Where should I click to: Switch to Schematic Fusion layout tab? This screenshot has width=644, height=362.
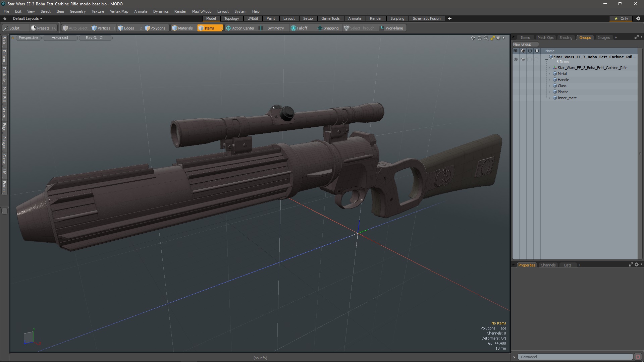click(x=427, y=18)
